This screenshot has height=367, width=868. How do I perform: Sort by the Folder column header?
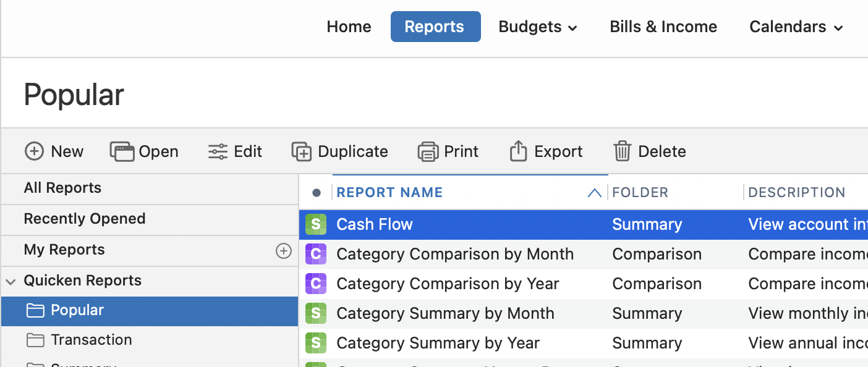pos(640,193)
